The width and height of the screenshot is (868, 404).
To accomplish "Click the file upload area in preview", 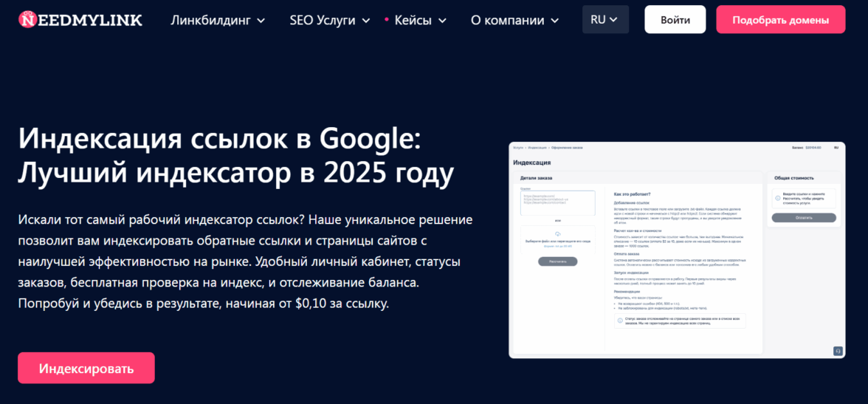I will click(558, 239).
